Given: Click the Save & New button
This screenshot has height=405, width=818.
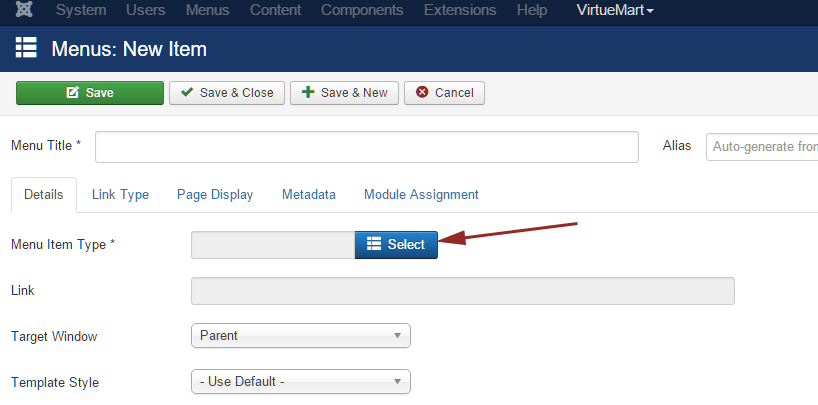Looking at the screenshot, I should pyautogui.click(x=344, y=93).
